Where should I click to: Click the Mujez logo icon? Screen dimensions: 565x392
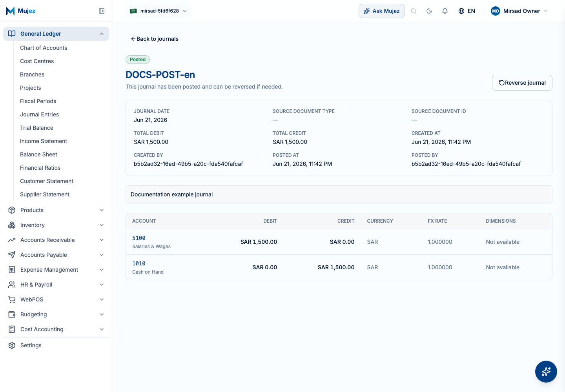pos(11,11)
